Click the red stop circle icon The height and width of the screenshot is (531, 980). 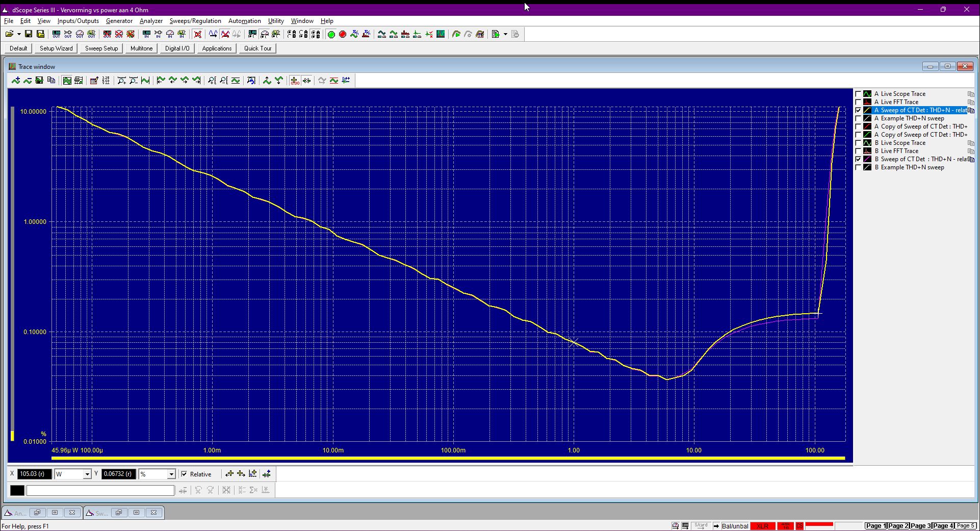[343, 34]
